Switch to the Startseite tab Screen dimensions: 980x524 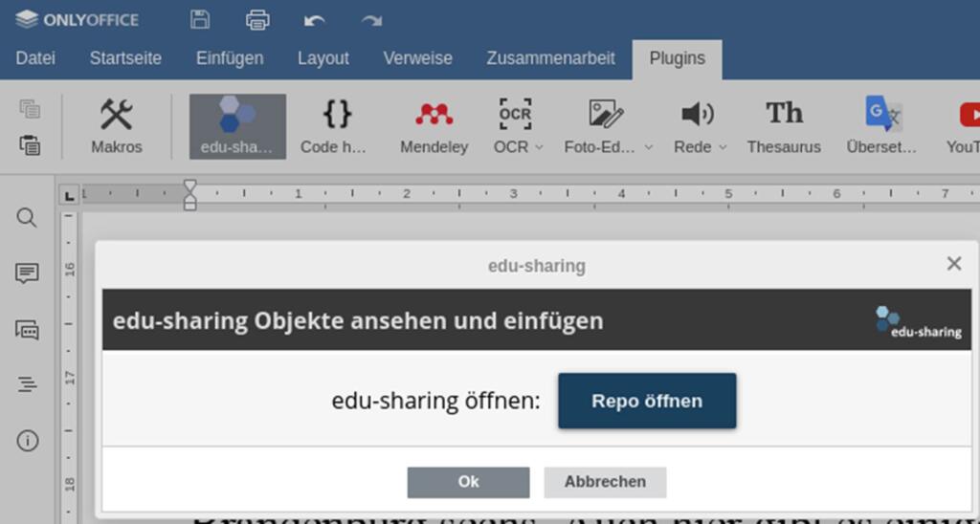coord(125,58)
